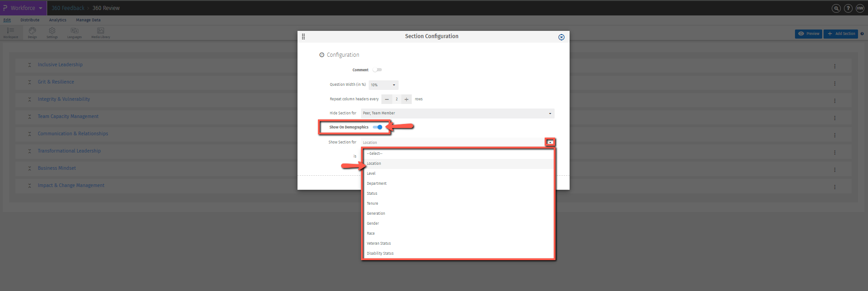Choose Generation option in list
868x291 pixels.
(458, 213)
